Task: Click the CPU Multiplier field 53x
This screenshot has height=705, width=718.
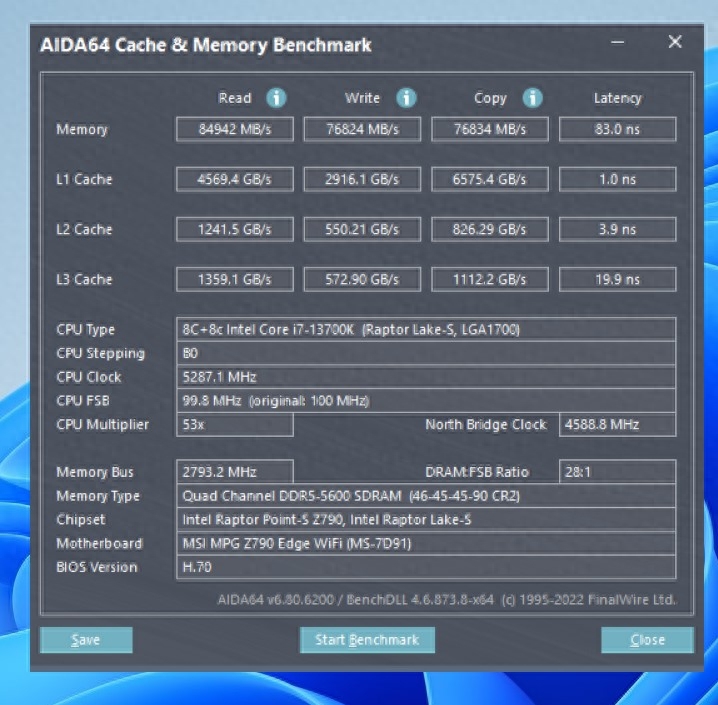Action: click(x=234, y=424)
